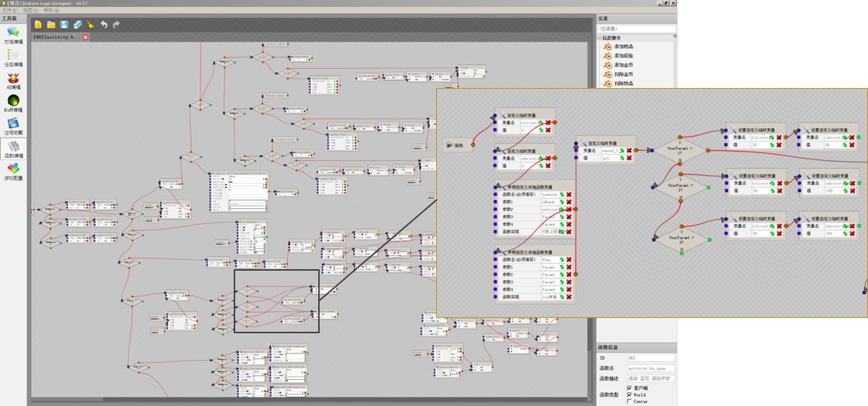868x406 pixels.
Task: Click the broom clean-up toolbar icon
Action: [90, 25]
